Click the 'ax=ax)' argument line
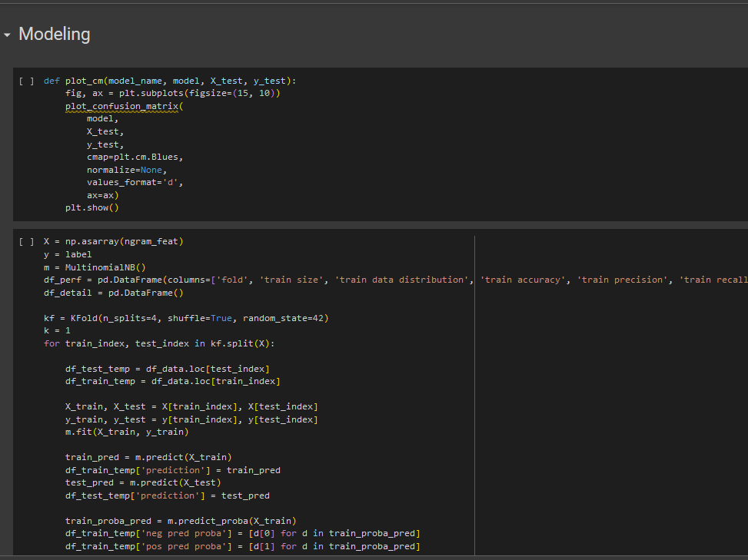The image size is (748, 560). click(102, 195)
